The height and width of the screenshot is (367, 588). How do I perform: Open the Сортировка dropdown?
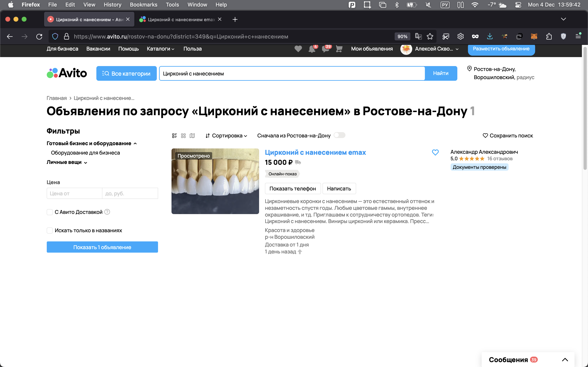click(226, 136)
